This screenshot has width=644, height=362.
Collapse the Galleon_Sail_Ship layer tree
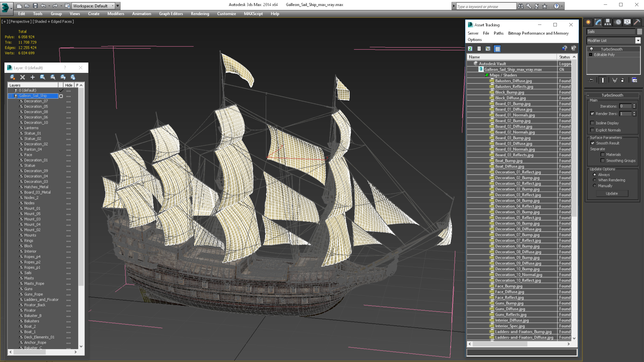tap(11, 96)
